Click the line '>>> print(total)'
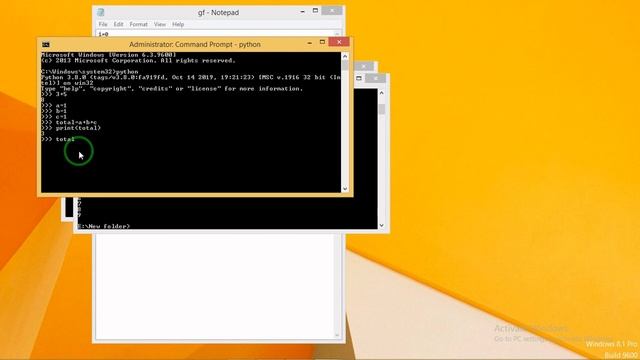640x360 pixels. pyautogui.click(x=71, y=128)
